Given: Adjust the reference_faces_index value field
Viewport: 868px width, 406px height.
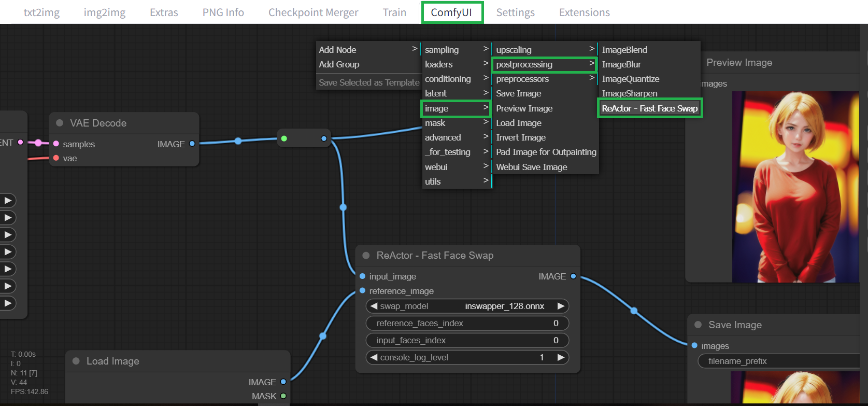Looking at the screenshot, I should (467, 323).
